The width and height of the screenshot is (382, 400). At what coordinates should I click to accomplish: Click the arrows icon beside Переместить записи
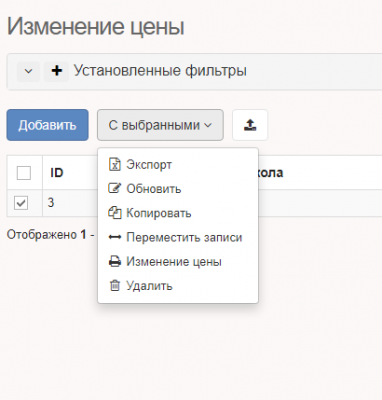[115, 237]
